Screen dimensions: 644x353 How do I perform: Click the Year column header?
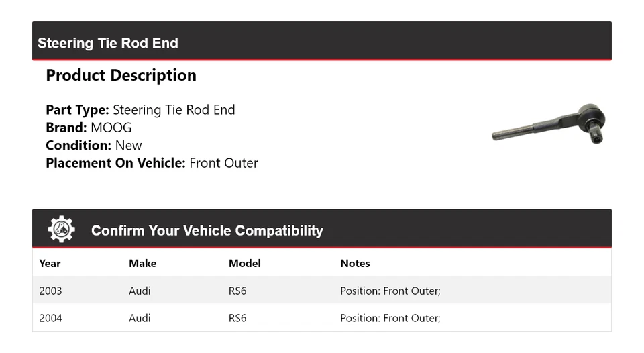click(x=50, y=263)
